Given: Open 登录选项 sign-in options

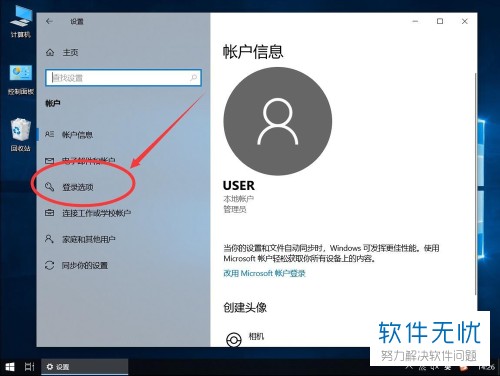Looking at the screenshot, I should [78, 187].
